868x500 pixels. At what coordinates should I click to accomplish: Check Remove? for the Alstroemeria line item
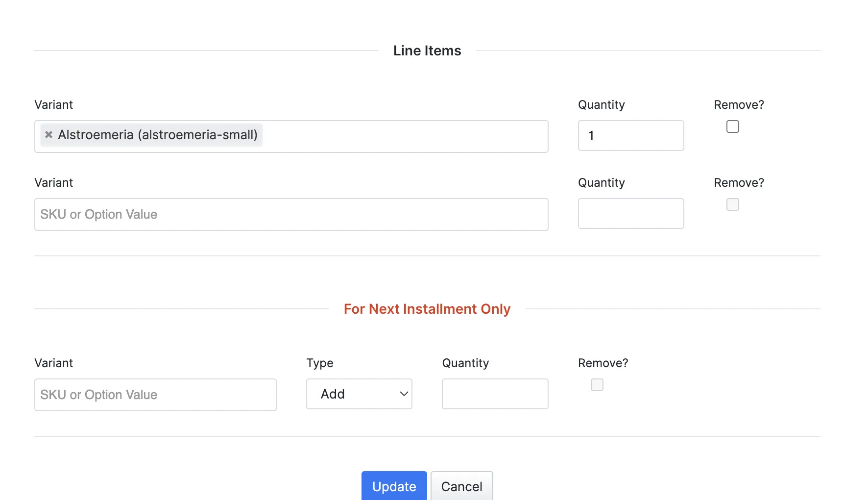[x=732, y=126]
